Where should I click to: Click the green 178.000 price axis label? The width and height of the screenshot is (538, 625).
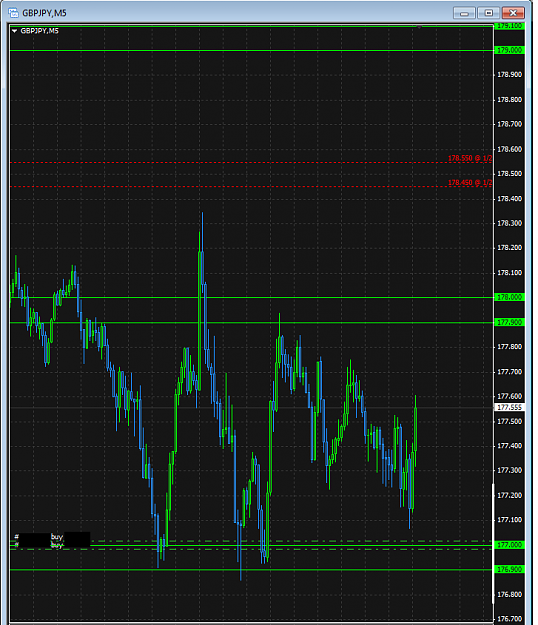[510, 297]
